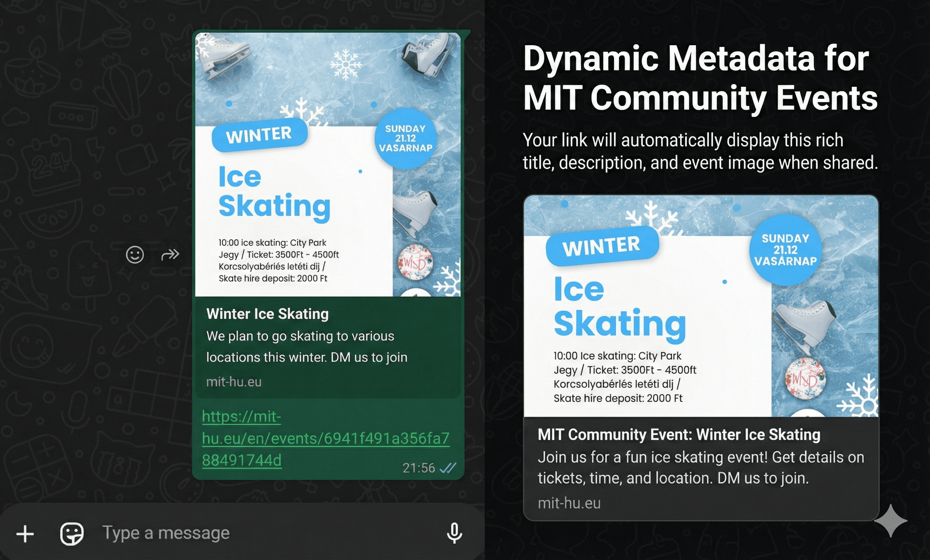This screenshot has width=930, height=560.
Task: Open the emoji reaction picker on the message
Action: (135, 255)
